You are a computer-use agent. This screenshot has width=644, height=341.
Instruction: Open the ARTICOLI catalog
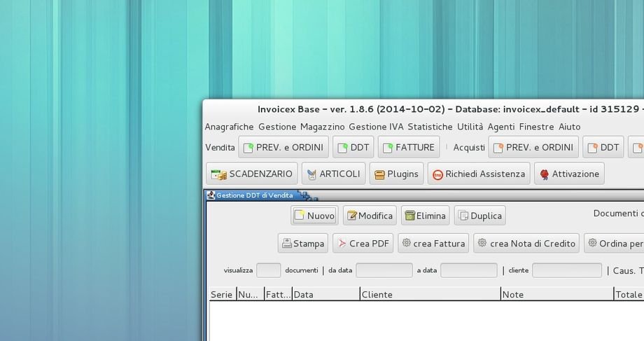333,174
